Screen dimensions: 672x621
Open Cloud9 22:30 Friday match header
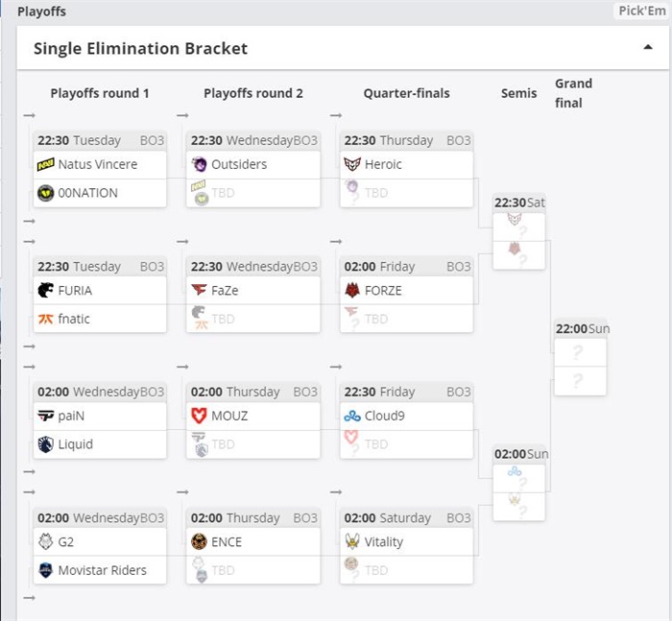407,392
